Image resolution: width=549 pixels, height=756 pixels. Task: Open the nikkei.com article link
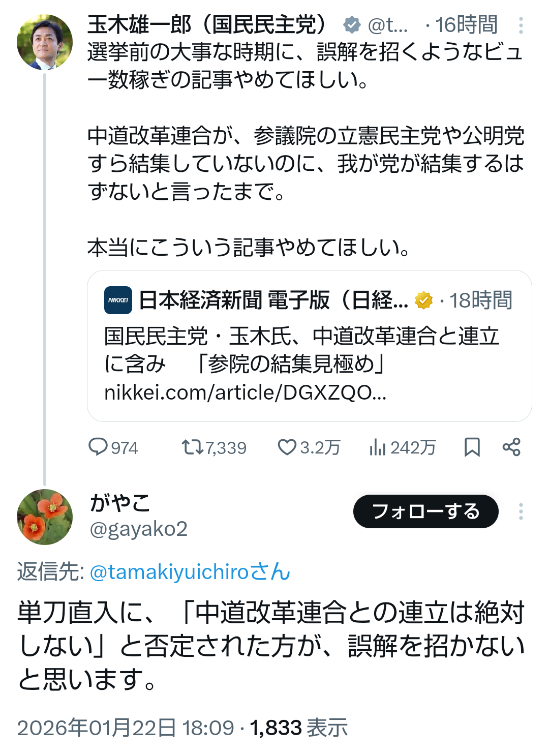pyautogui.click(x=245, y=392)
